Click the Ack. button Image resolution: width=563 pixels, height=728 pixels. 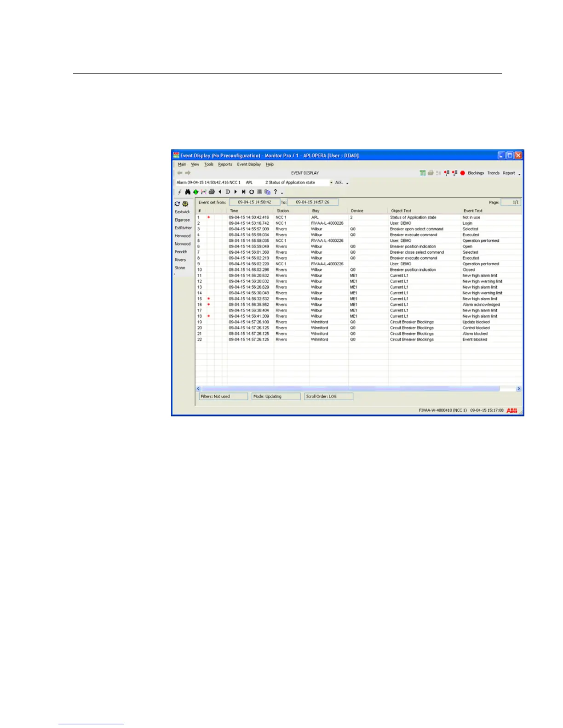tap(339, 182)
